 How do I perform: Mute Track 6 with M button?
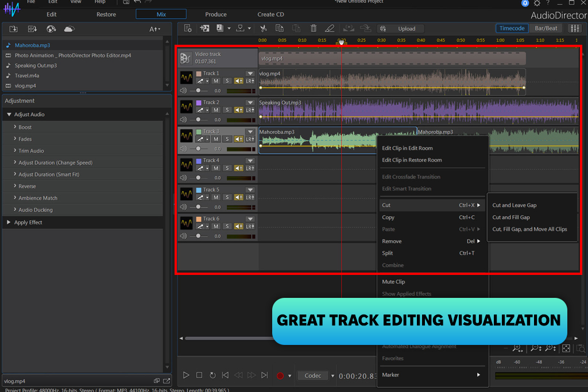coord(216,226)
